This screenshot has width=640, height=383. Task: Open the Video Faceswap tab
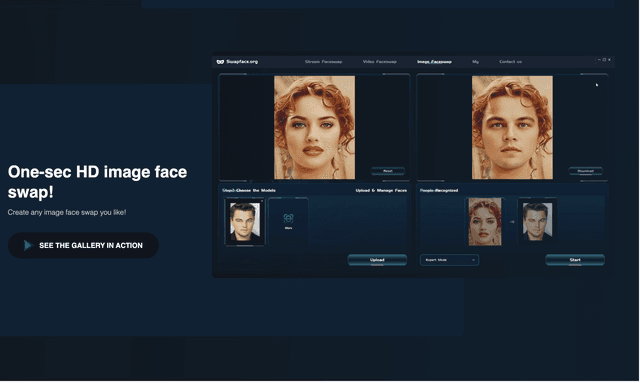point(380,62)
